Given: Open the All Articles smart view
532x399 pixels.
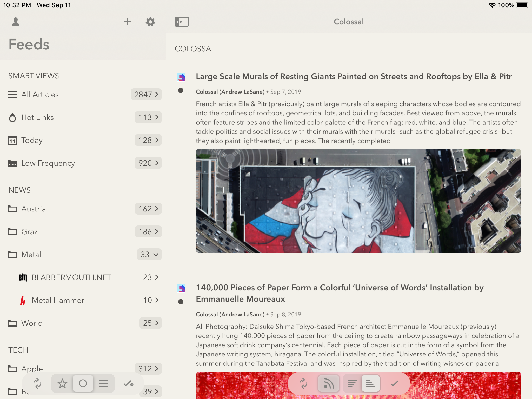Looking at the screenshot, I should [40, 95].
